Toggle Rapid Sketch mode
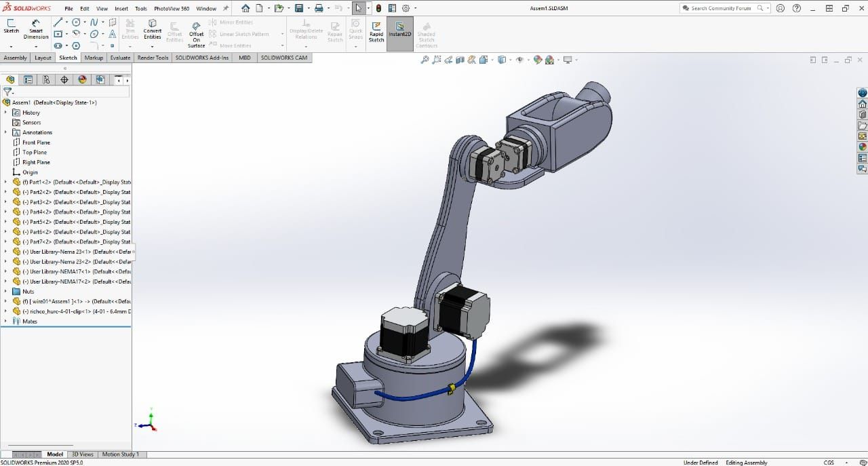 pyautogui.click(x=376, y=30)
